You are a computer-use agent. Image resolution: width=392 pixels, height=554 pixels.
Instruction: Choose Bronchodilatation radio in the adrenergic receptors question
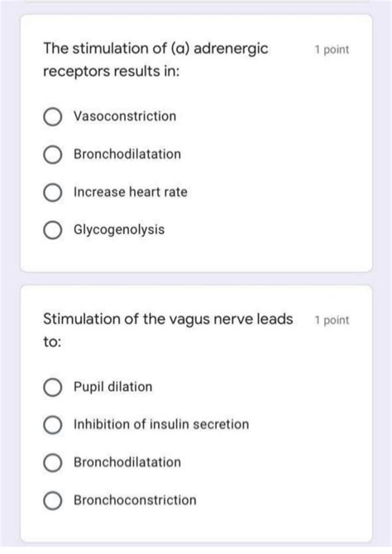(53, 155)
